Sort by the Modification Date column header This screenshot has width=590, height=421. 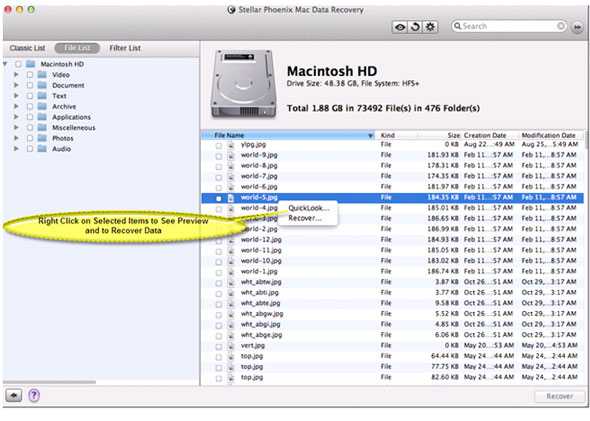(551, 135)
